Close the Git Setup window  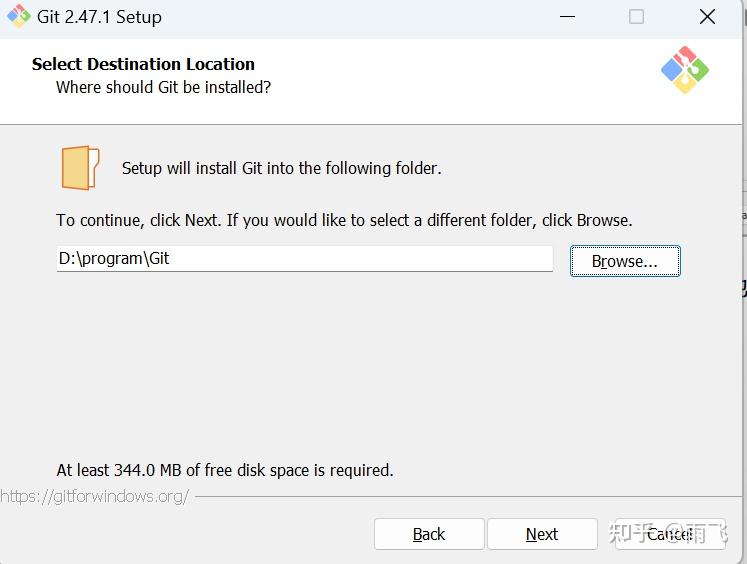pyautogui.click(x=707, y=17)
